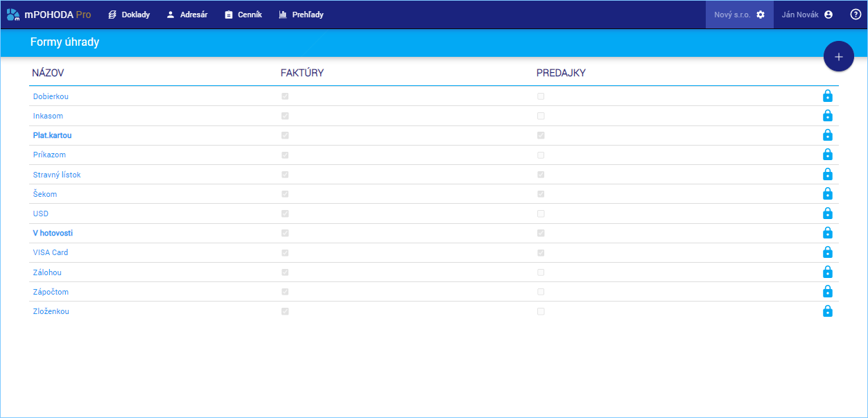The height and width of the screenshot is (418, 868).
Task: Open the Príkazom payment form
Action: click(x=49, y=155)
